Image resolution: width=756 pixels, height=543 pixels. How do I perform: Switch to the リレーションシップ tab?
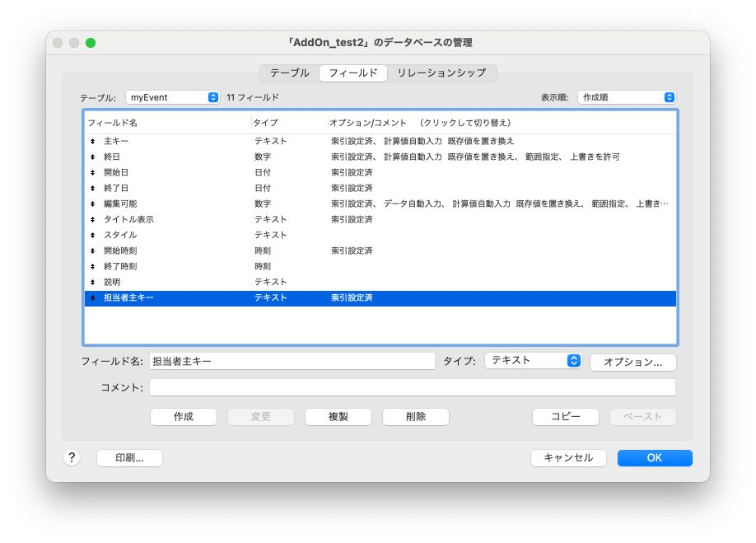point(441,73)
